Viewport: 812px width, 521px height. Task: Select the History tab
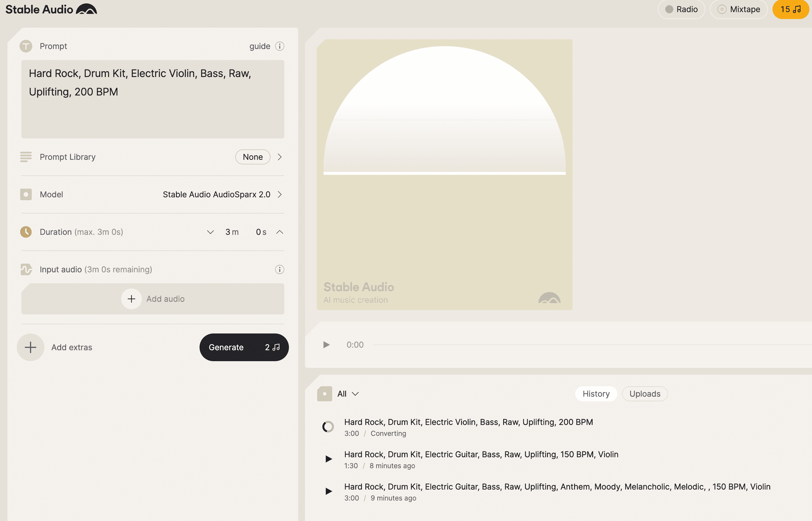click(x=596, y=394)
